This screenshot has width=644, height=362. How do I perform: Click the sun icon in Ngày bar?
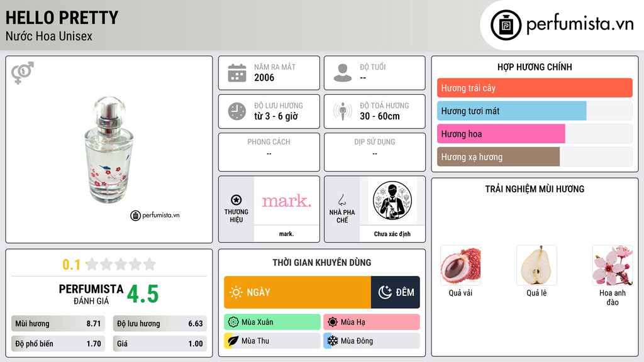coord(236,292)
